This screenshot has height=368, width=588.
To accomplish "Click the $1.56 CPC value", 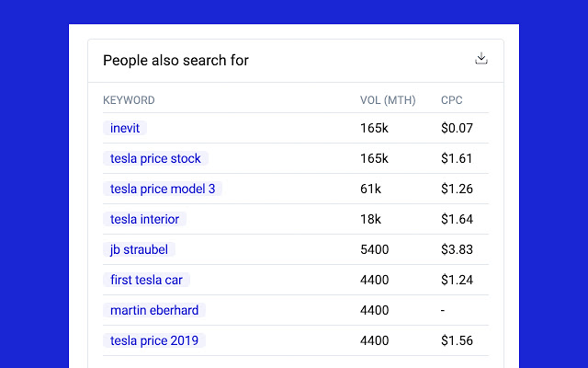I will point(457,340).
